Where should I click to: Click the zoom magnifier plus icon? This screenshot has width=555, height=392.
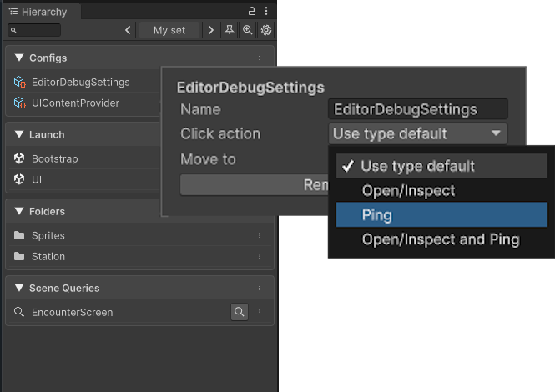(x=247, y=30)
